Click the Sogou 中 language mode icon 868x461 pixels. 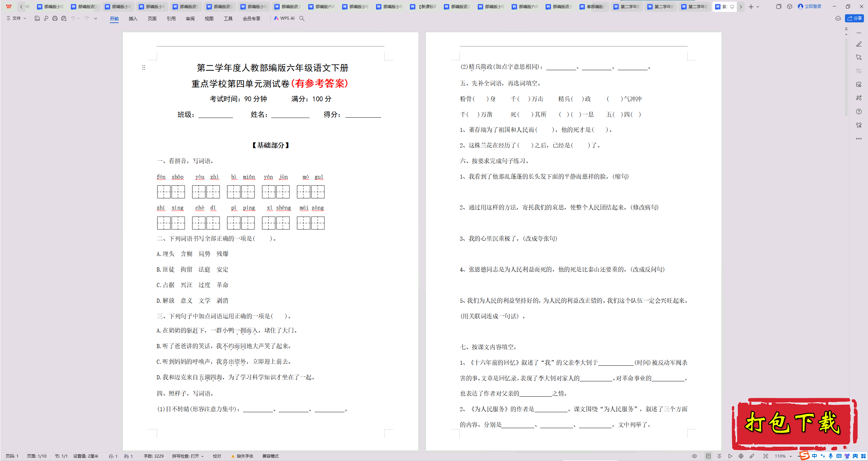coord(814,456)
